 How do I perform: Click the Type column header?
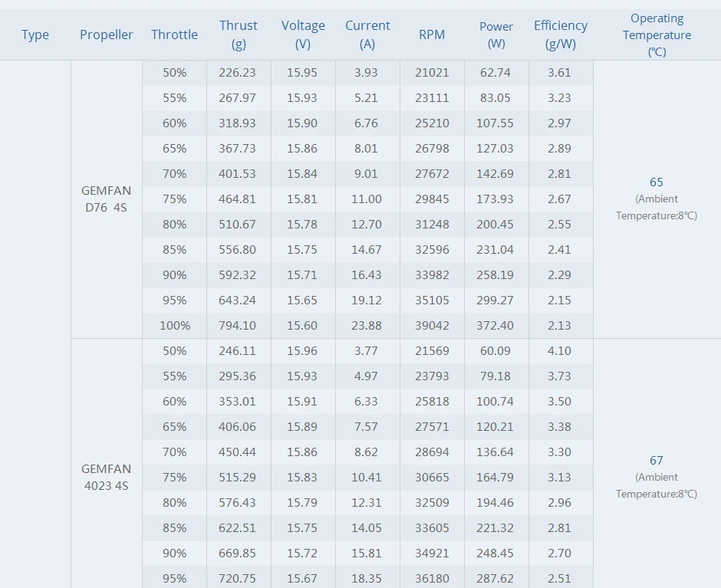[x=35, y=35]
